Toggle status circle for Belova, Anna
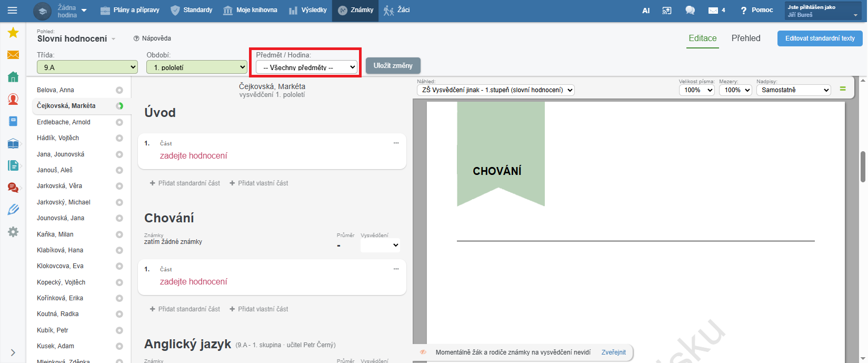The image size is (868, 363). click(x=119, y=90)
